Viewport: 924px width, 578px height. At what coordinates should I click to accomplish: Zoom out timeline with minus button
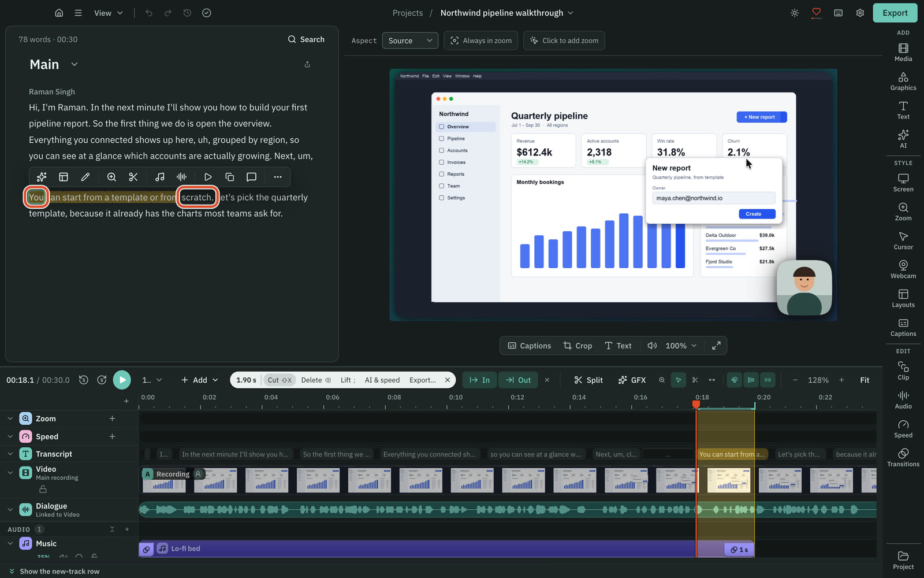795,380
